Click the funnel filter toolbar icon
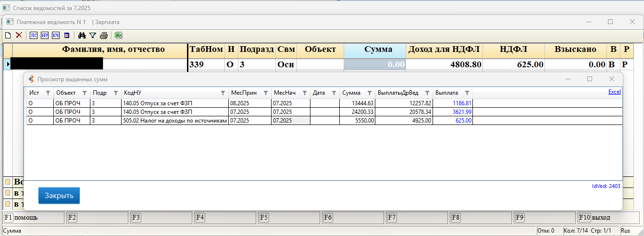 [93, 35]
